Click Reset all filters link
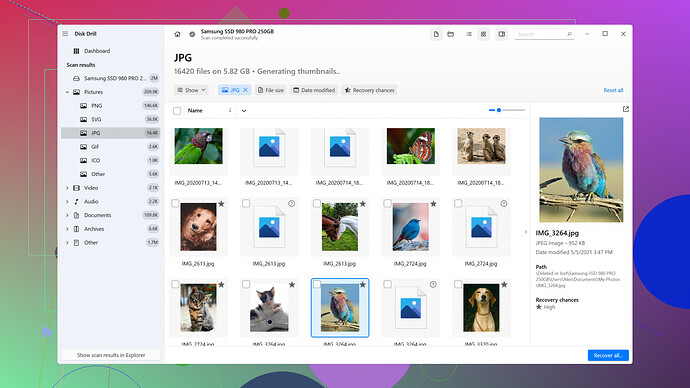The height and width of the screenshot is (388, 690). pyautogui.click(x=613, y=90)
